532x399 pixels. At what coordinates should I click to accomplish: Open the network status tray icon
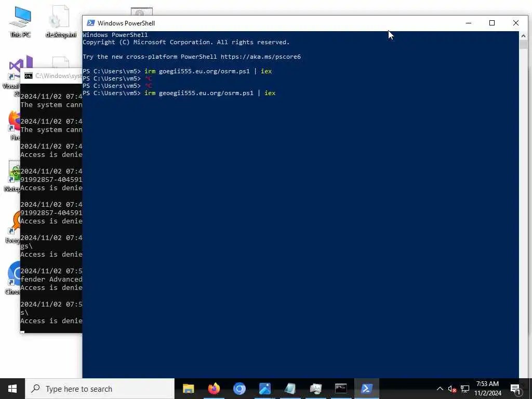click(465, 389)
